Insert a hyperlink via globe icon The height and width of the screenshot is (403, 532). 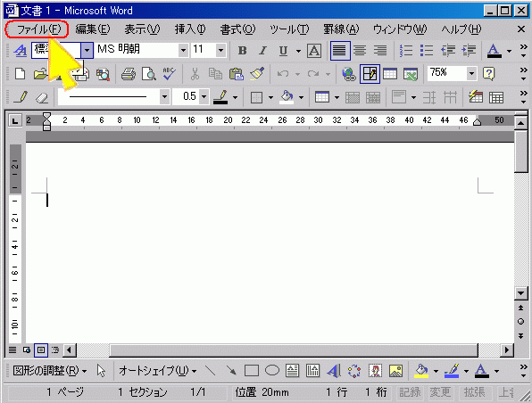(x=348, y=73)
